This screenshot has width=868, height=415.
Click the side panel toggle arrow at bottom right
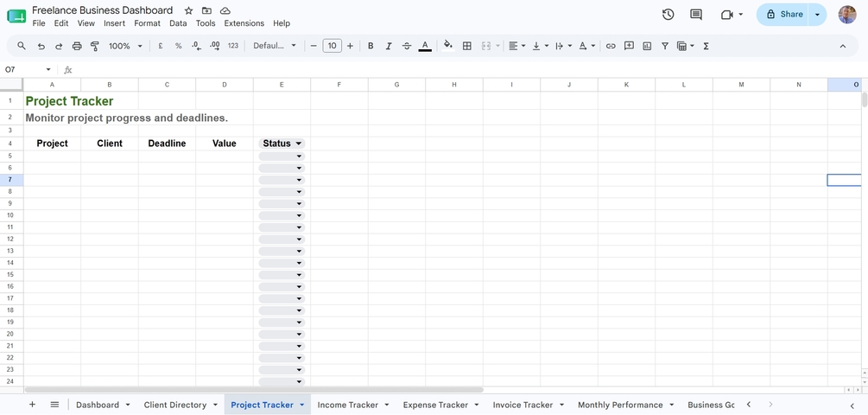click(x=852, y=405)
